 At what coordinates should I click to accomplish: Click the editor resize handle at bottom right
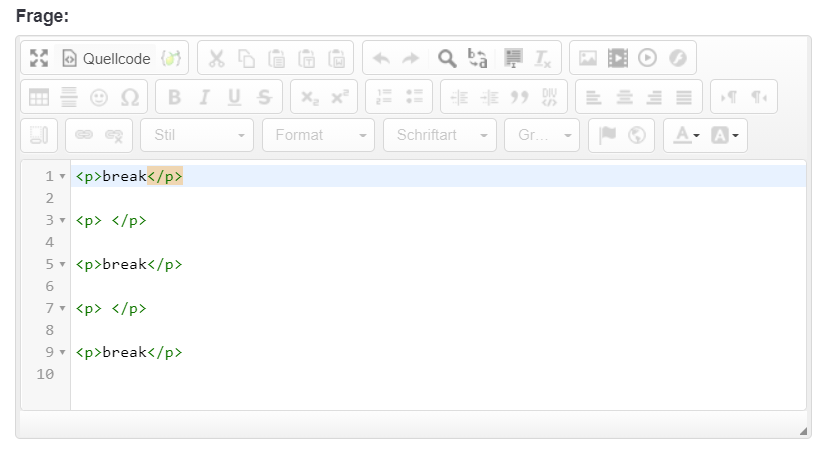802,431
